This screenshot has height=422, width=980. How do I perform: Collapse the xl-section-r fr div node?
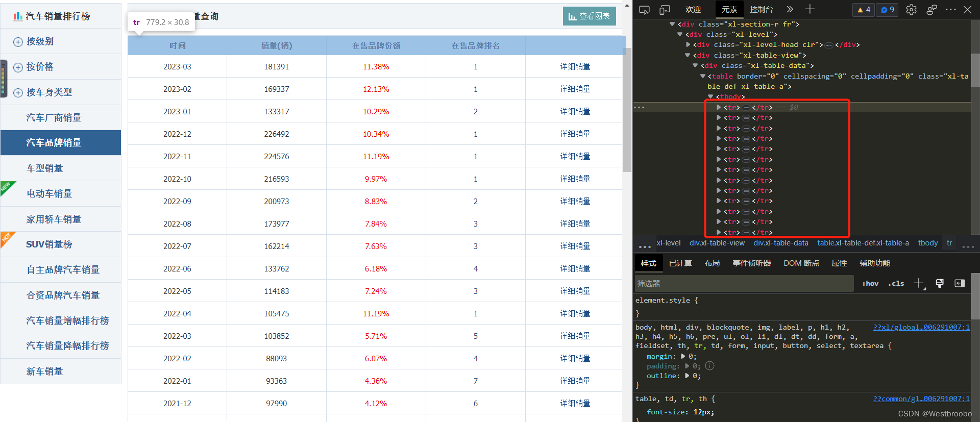pyautogui.click(x=672, y=24)
